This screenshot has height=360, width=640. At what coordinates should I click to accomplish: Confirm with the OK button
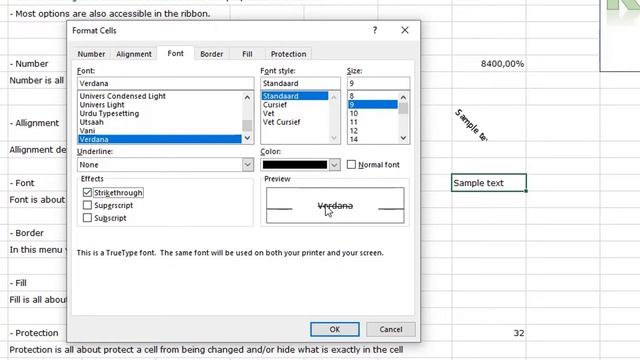tap(335, 329)
